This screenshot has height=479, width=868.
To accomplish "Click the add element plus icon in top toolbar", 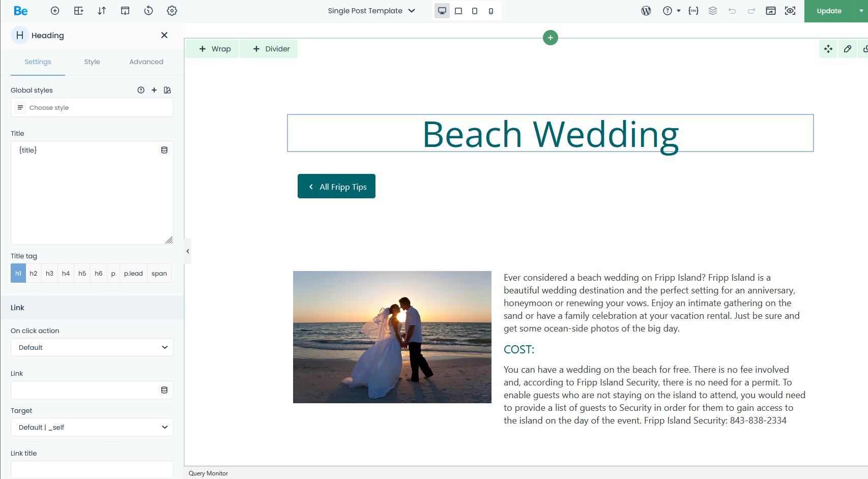I will point(55,11).
